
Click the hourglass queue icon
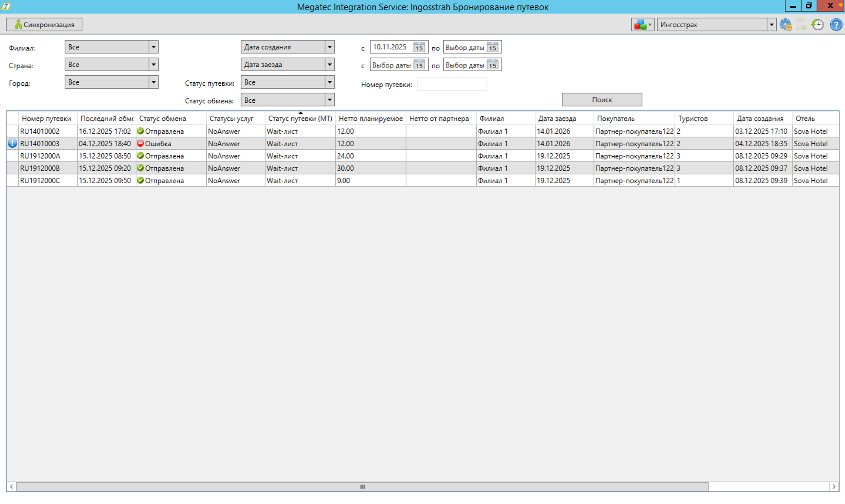(x=801, y=25)
